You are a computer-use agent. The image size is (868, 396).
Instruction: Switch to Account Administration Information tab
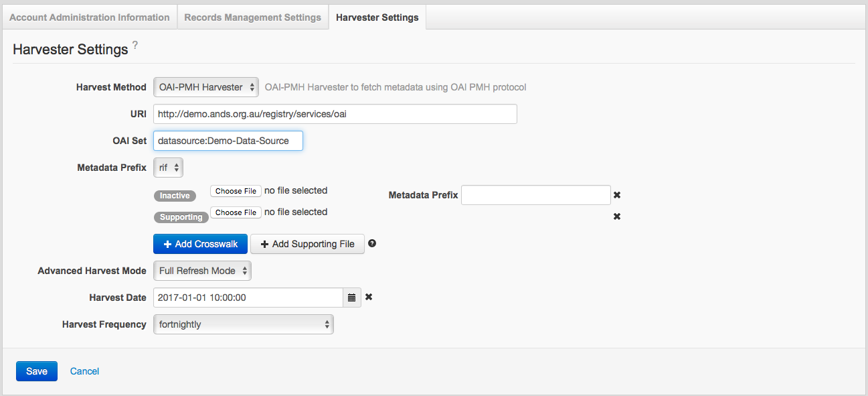coord(89,17)
